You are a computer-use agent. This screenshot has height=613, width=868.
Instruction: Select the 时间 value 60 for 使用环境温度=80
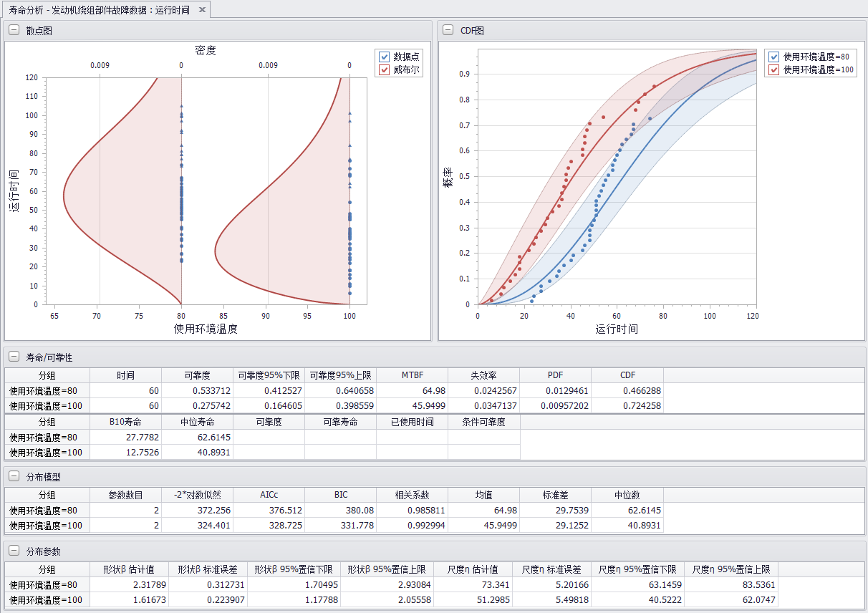(125, 391)
